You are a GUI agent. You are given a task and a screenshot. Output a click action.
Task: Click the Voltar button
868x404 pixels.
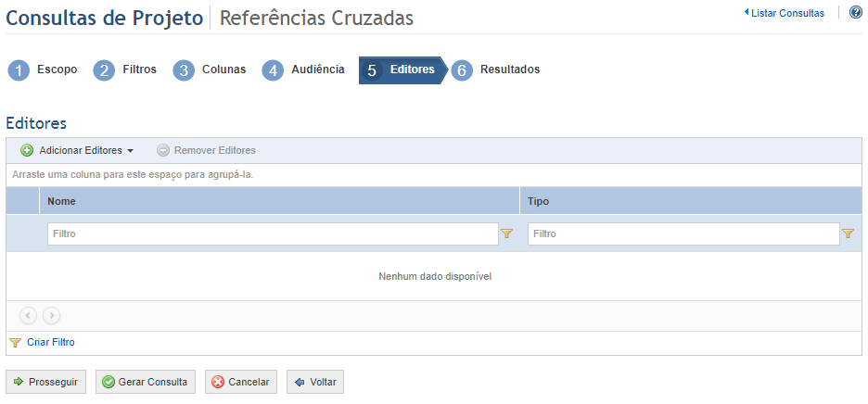tap(315, 382)
